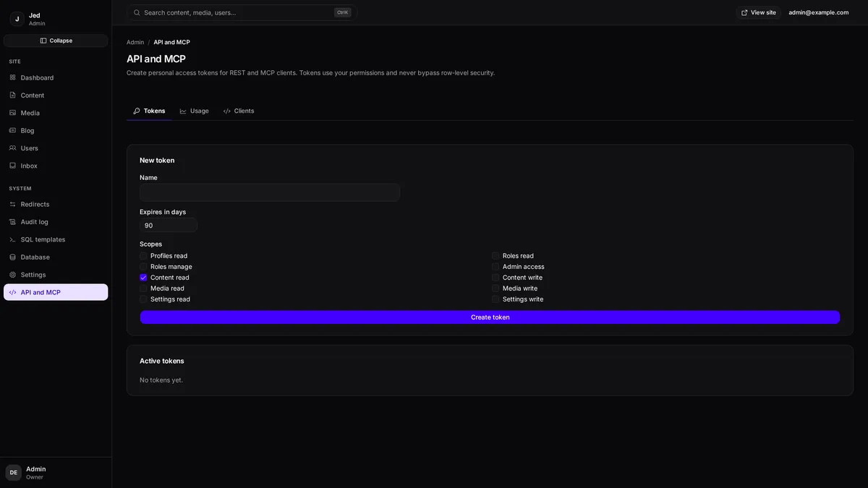Viewport: 868px width, 488px height.
Task: Click the Expires in days field
Action: tap(169, 226)
